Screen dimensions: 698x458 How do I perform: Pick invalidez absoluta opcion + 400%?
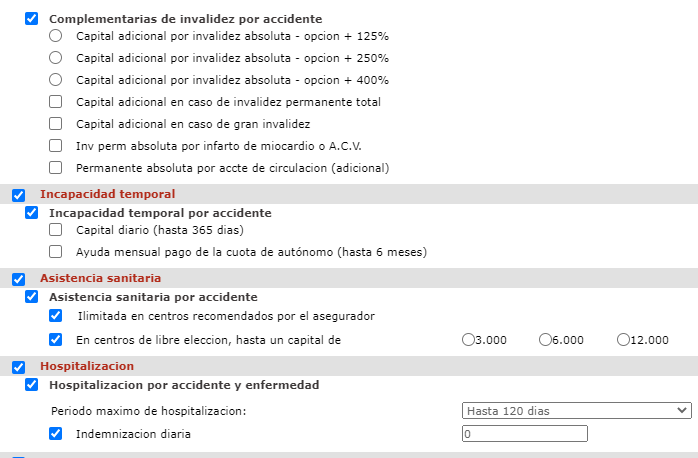pos(55,80)
